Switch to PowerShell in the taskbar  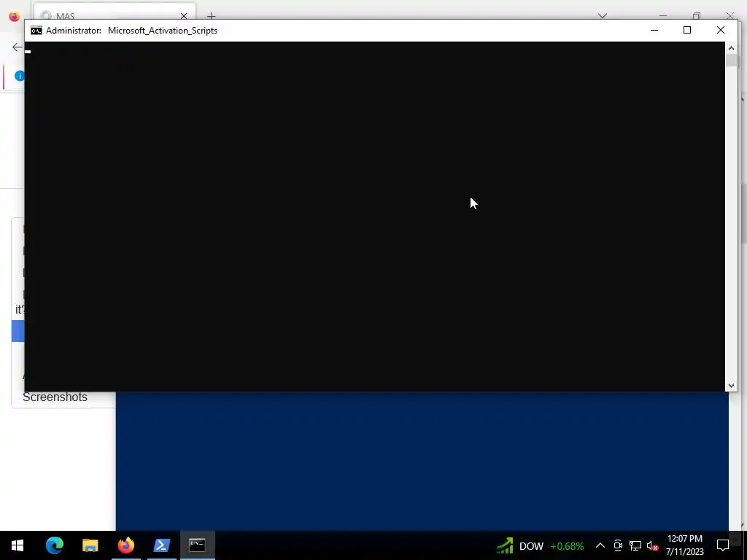[161, 545]
